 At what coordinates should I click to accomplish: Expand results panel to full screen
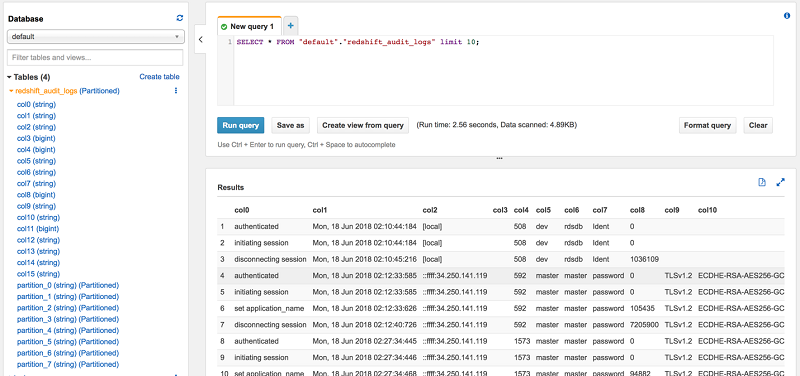click(780, 182)
